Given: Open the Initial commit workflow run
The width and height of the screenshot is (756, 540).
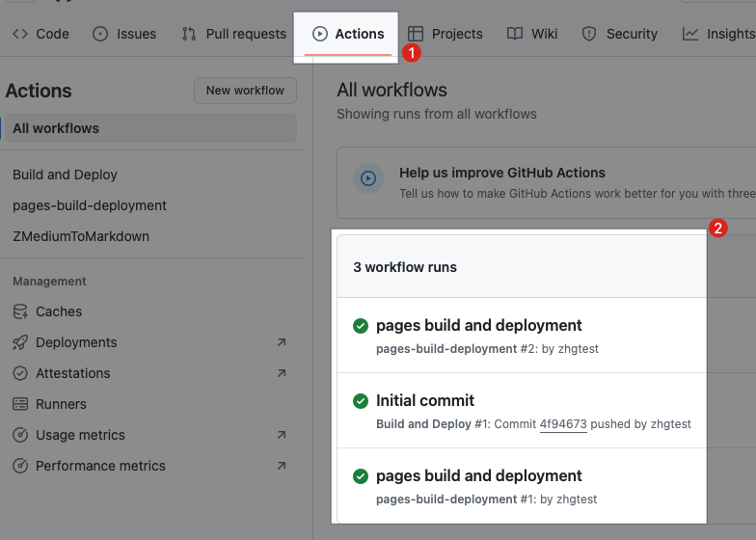Looking at the screenshot, I should [425, 400].
